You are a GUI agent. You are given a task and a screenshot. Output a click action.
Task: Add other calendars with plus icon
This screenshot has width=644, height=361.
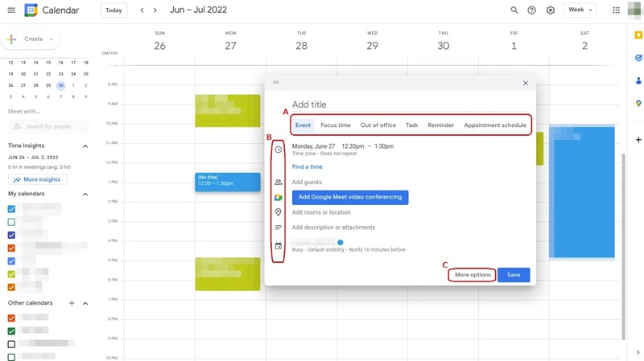(72, 303)
